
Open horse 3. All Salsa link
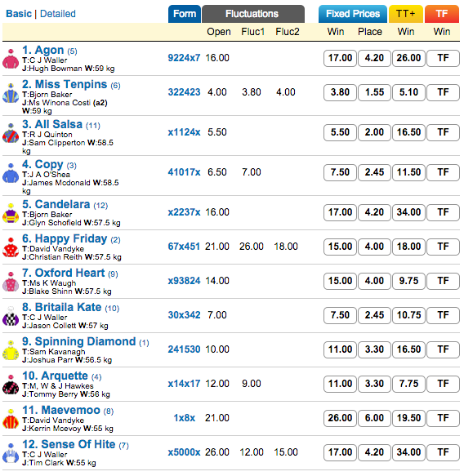[52, 124]
